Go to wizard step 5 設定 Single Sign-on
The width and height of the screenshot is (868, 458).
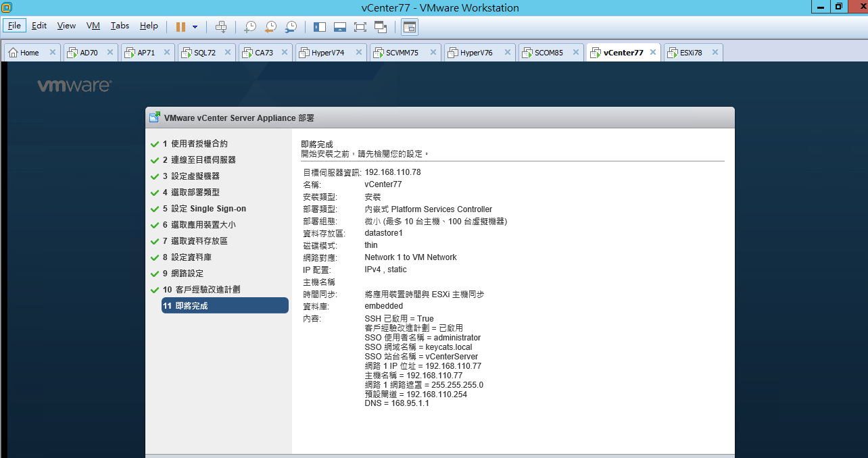click(x=204, y=209)
